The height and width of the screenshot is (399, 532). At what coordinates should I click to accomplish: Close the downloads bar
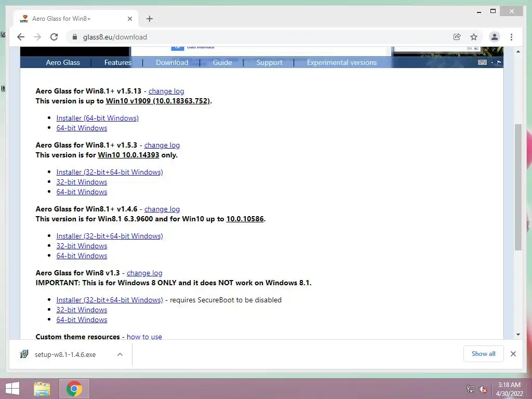tap(513, 354)
